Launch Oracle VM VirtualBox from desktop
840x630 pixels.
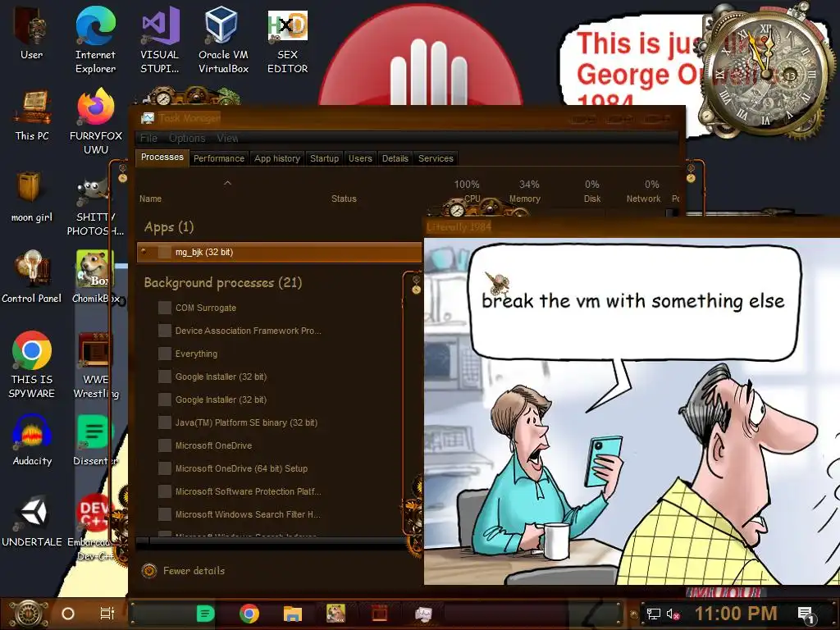pyautogui.click(x=223, y=39)
